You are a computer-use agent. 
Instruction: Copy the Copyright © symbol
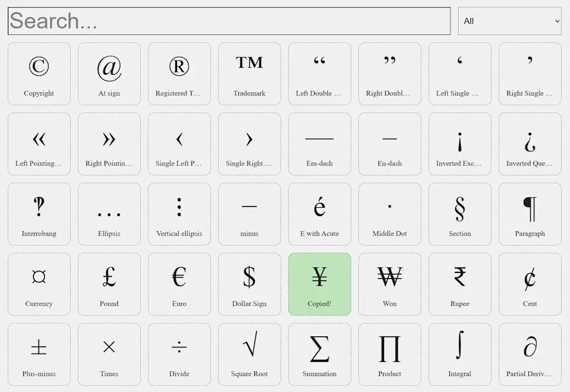[x=39, y=73]
